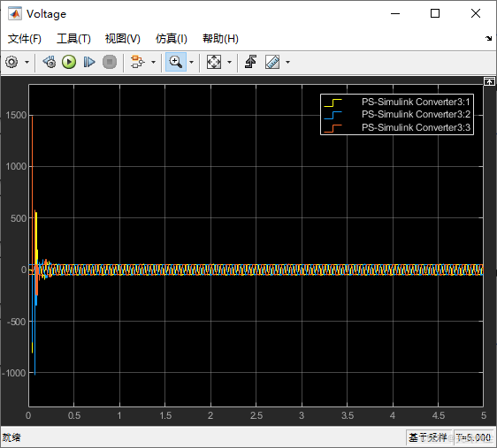Minimize the Voltage scope window
Viewport: 497px width, 448px height.
point(395,13)
